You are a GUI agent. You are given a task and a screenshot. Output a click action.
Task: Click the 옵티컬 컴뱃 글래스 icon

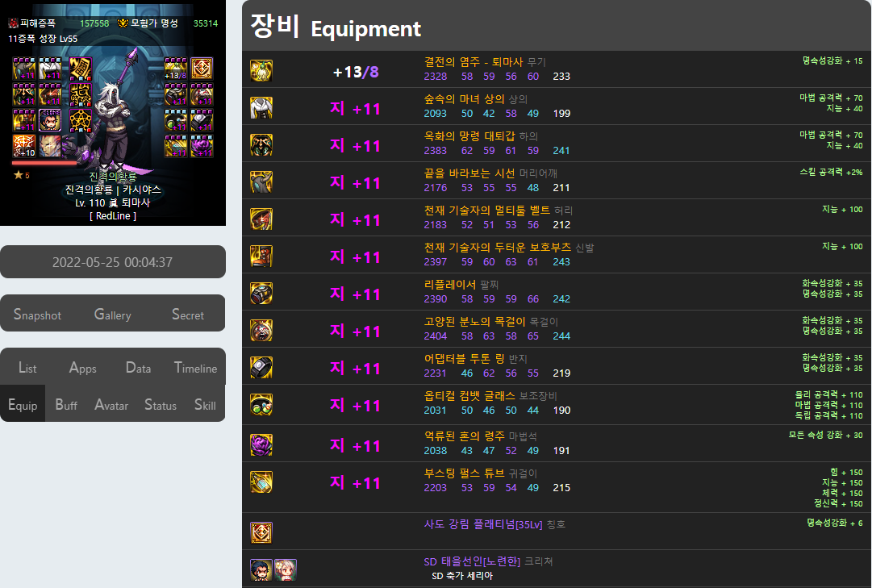tap(261, 404)
